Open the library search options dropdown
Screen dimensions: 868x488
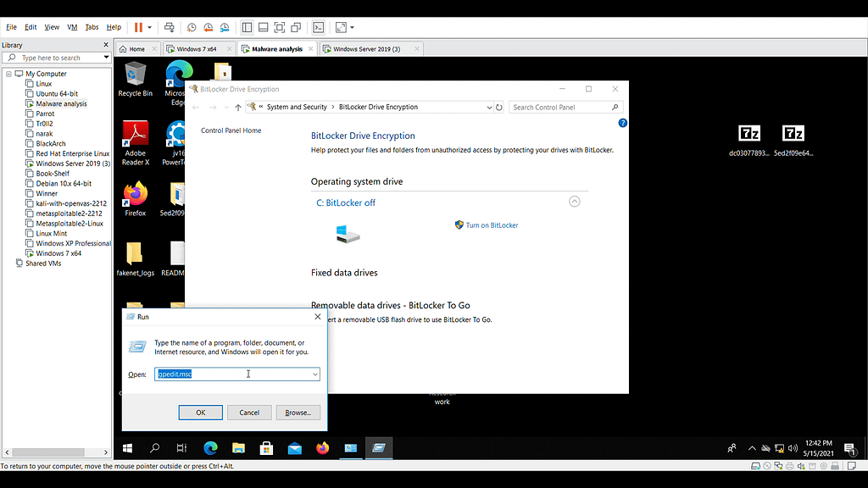[106, 58]
